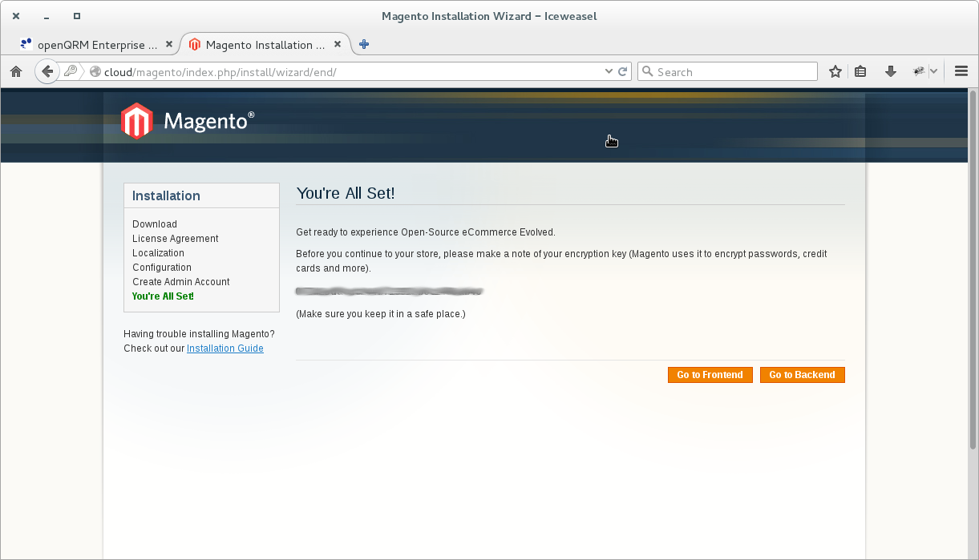Open the Downloads arrow icon
The image size is (979, 560).
click(890, 71)
